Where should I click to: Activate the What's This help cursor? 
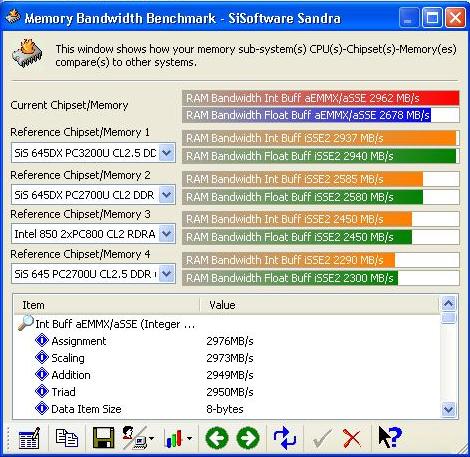tap(390, 437)
